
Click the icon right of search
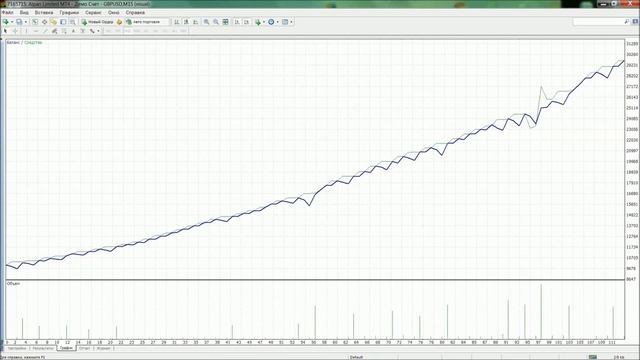tap(635, 22)
